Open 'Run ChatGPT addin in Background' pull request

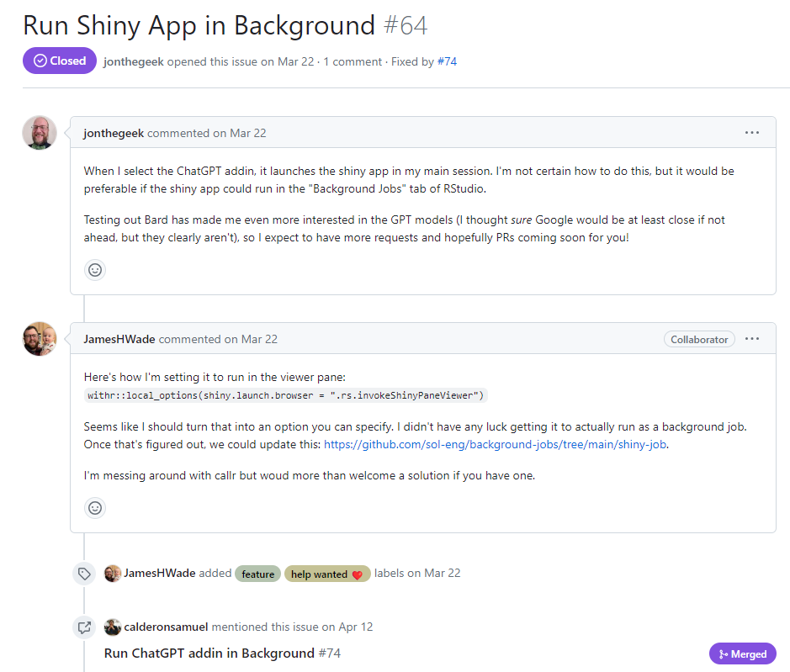click(209, 653)
